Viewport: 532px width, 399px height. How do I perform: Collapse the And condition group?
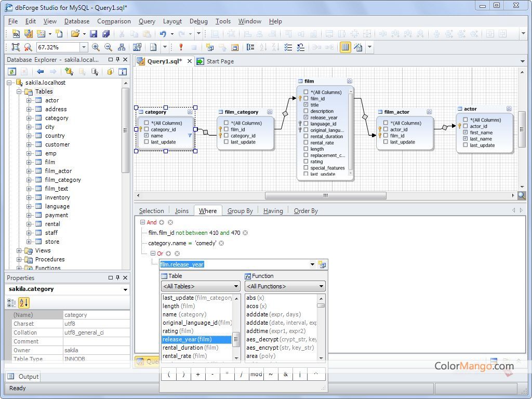coord(142,222)
